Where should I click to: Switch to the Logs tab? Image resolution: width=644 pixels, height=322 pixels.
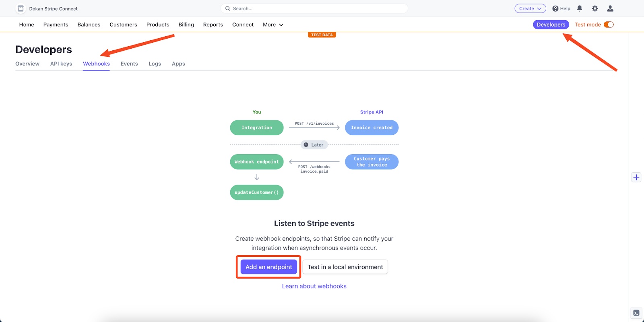tap(155, 64)
